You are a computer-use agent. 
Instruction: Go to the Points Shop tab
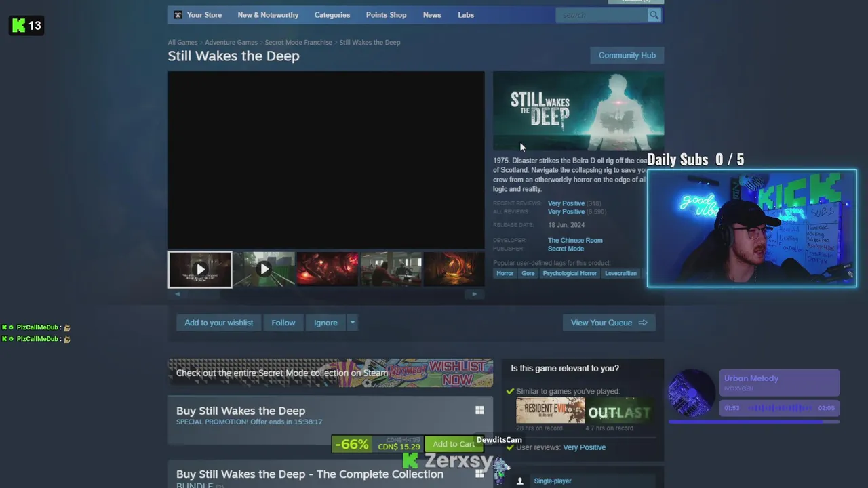point(387,15)
